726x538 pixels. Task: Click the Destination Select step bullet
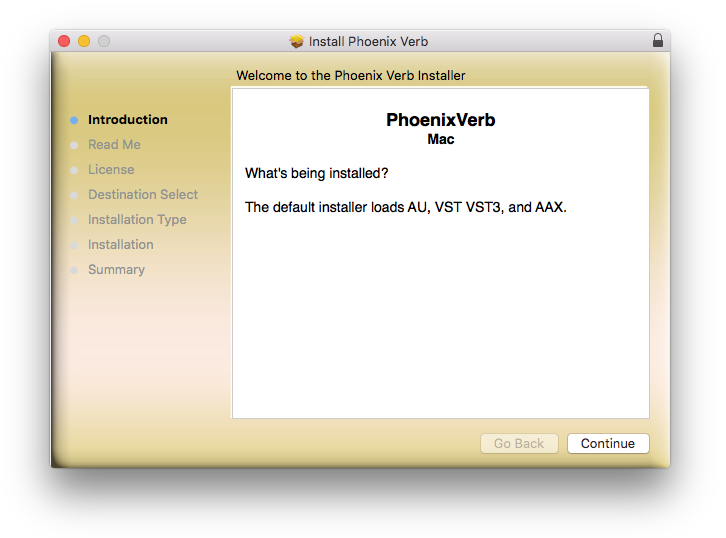(x=74, y=195)
